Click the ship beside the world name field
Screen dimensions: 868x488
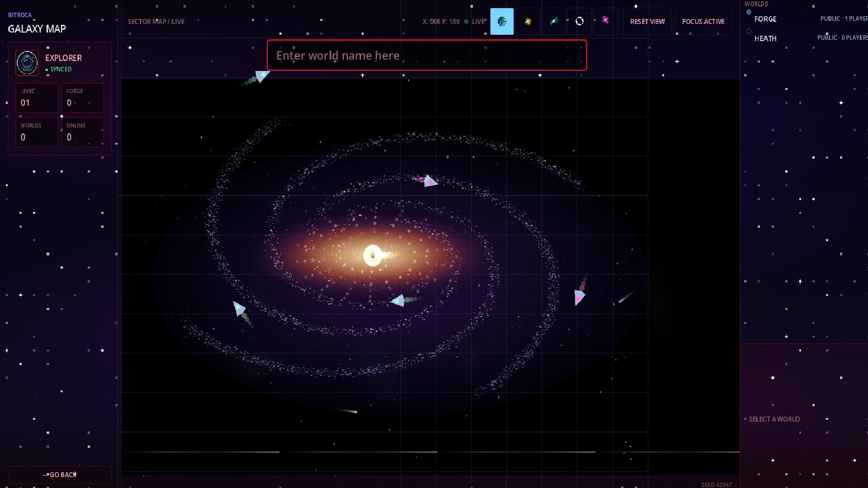coord(261,76)
